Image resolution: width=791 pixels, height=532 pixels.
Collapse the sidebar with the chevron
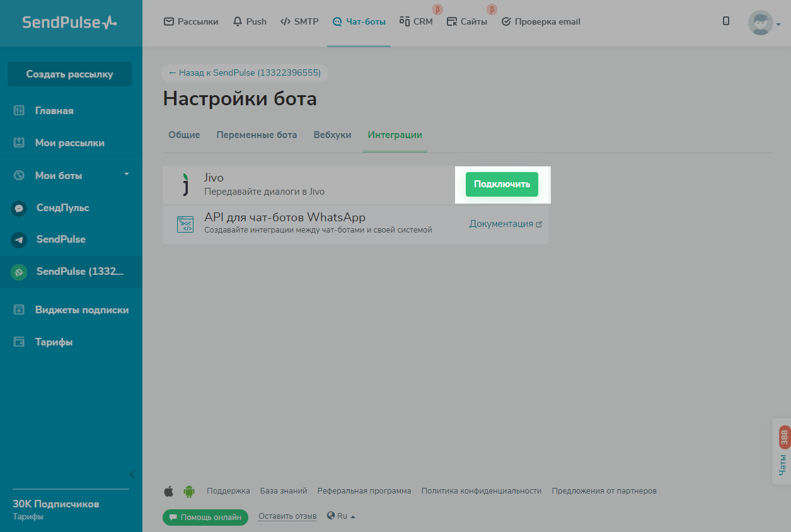click(x=132, y=474)
